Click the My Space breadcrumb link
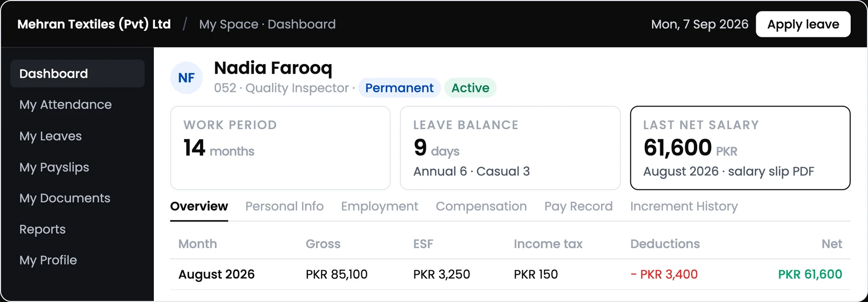The height and width of the screenshot is (302, 868). click(x=229, y=24)
